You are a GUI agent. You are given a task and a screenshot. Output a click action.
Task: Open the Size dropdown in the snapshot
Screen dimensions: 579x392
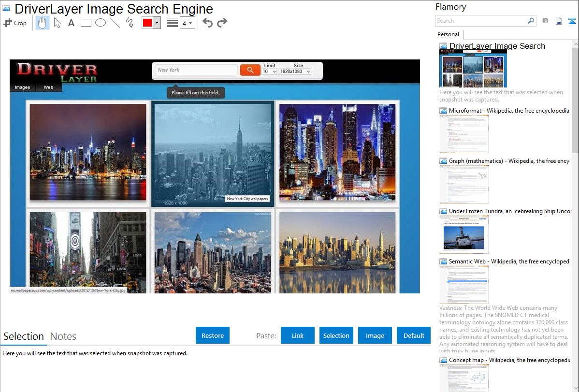[294, 72]
